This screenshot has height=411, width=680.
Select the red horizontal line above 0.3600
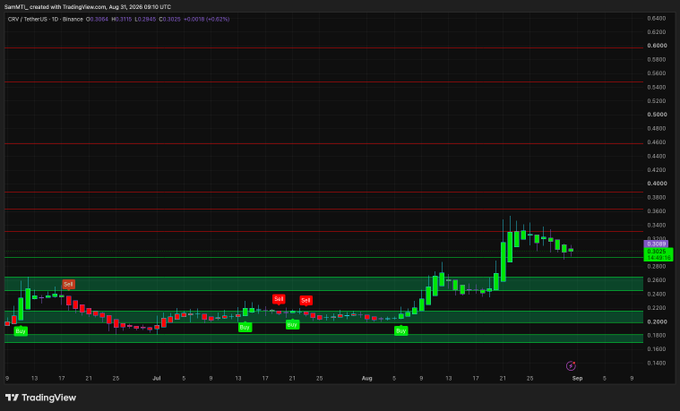tap(324, 209)
